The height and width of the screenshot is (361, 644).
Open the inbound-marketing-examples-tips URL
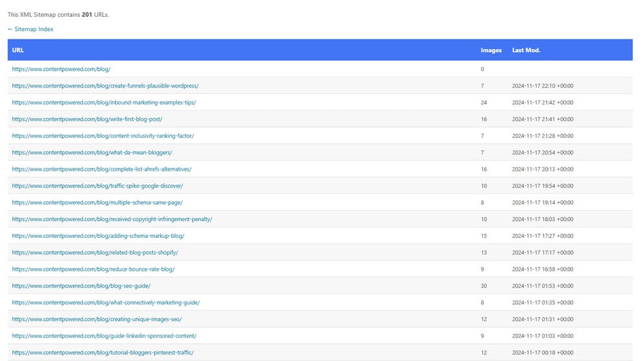[x=104, y=102]
